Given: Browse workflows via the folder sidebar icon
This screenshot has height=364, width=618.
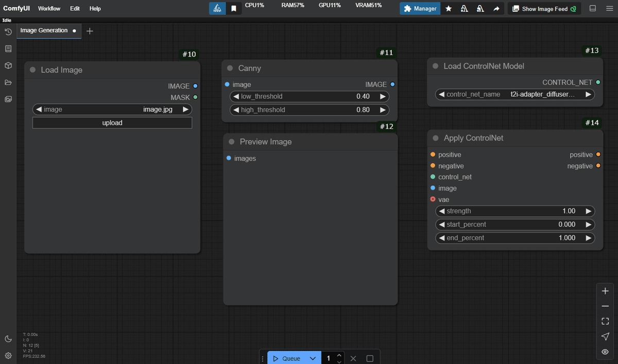Looking at the screenshot, I should (8, 82).
